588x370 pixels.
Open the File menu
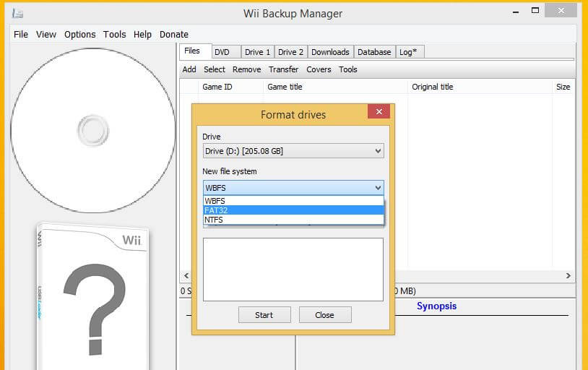21,35
